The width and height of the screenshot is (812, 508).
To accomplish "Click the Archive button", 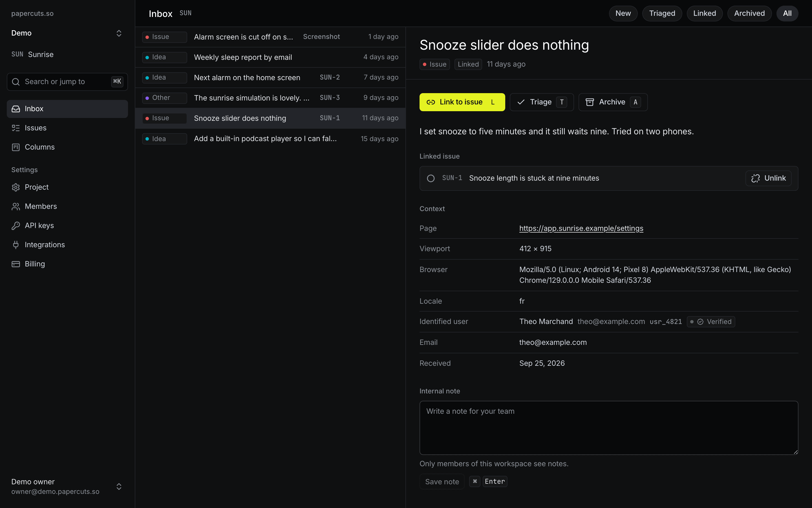I will coord(613,102).
